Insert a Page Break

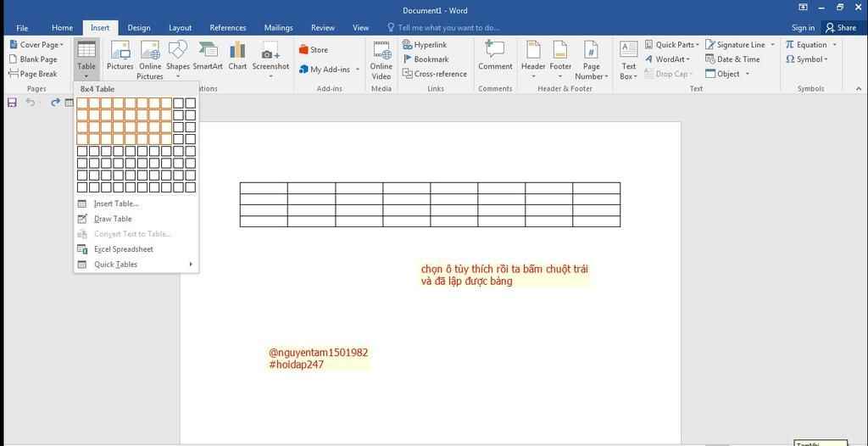pos(33,74)
